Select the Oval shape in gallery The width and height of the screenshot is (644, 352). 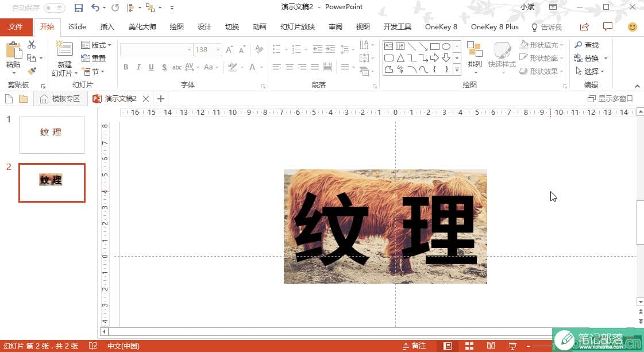point(446,47)
